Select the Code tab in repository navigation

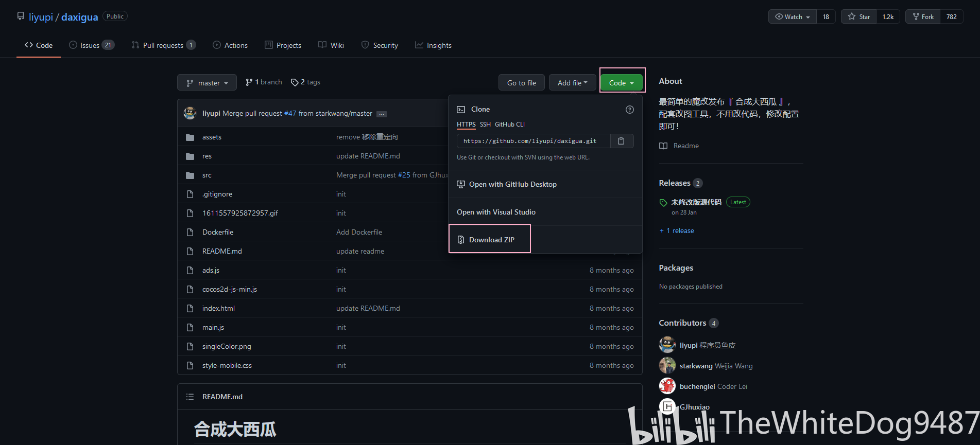(x=39, y=45)
